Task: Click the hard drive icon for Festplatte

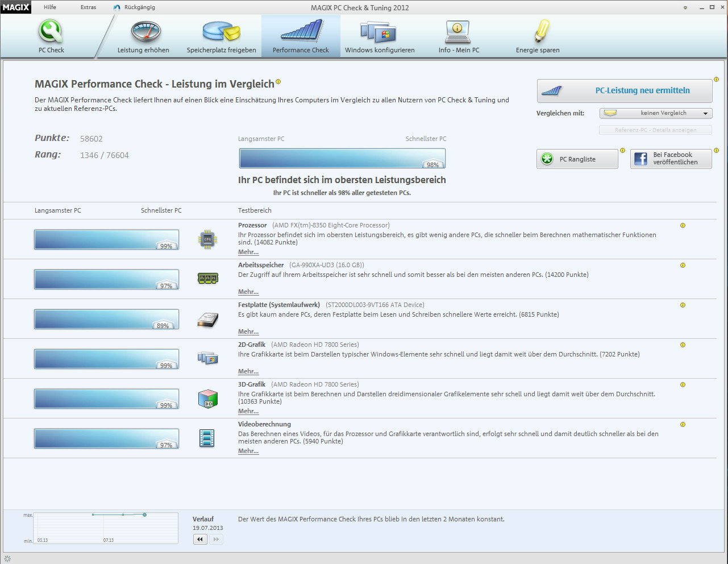Action: point(207,320)
